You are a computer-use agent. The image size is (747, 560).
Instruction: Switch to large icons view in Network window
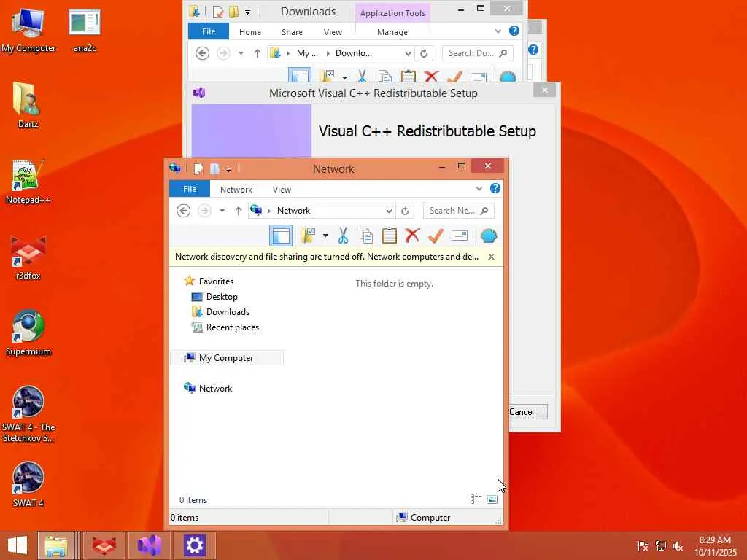[492, 499]
